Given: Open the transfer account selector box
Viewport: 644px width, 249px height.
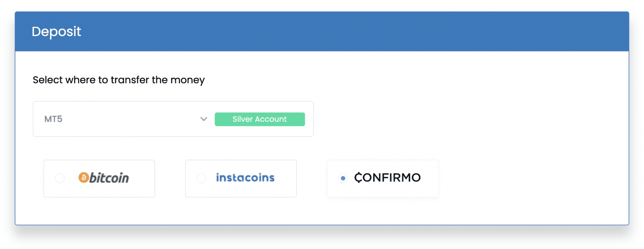Looking at the screenshot, I should tap(126, 119).
